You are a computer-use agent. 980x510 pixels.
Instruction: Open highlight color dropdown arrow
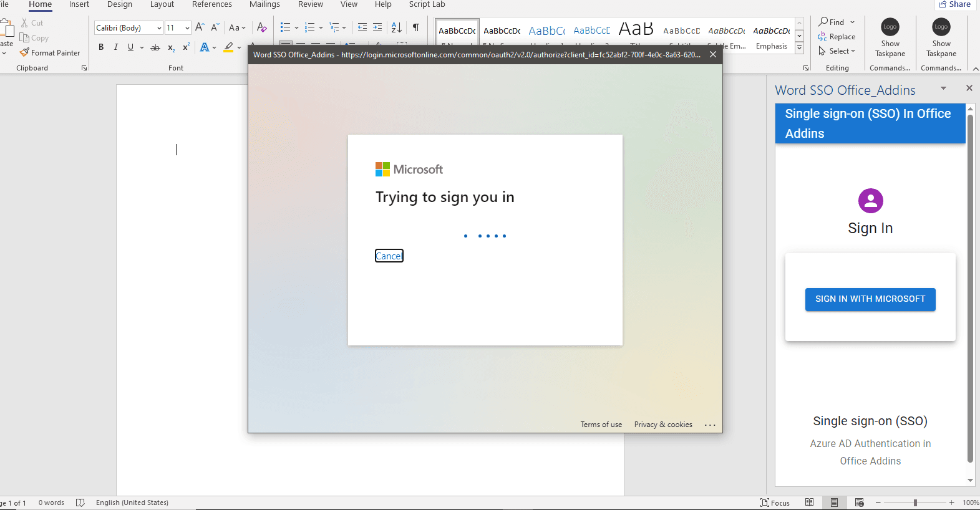click(x=239, y=47)
